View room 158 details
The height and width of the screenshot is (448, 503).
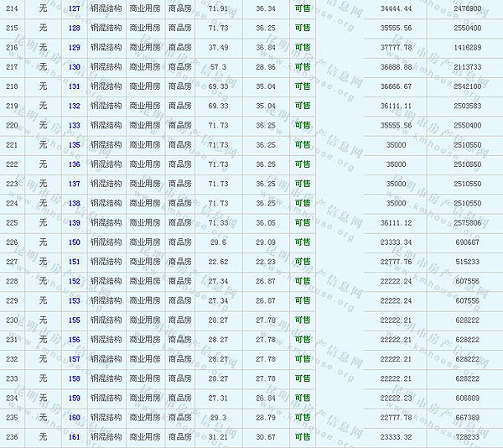75,378
